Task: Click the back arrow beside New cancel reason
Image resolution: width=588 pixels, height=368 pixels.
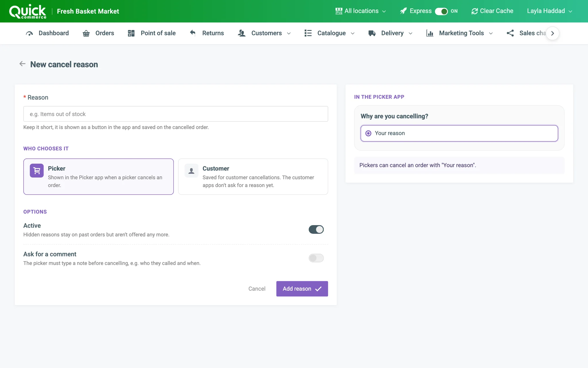Action: pyautogui.click(x=22, y=64)
